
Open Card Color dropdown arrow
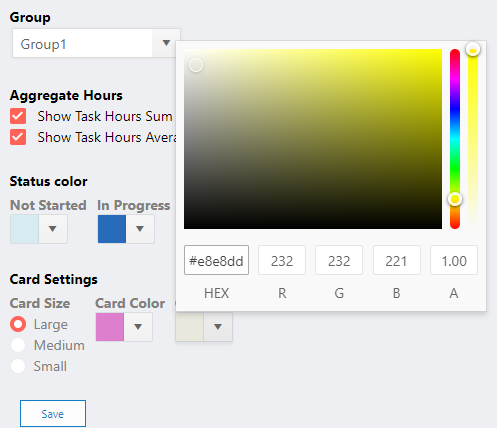click(x=138, y=327)
